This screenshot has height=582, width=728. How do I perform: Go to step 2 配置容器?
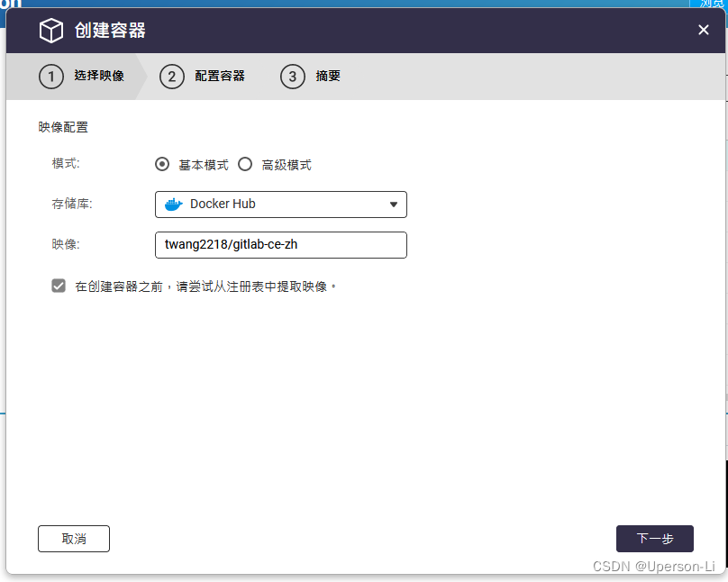pos(202,76)
